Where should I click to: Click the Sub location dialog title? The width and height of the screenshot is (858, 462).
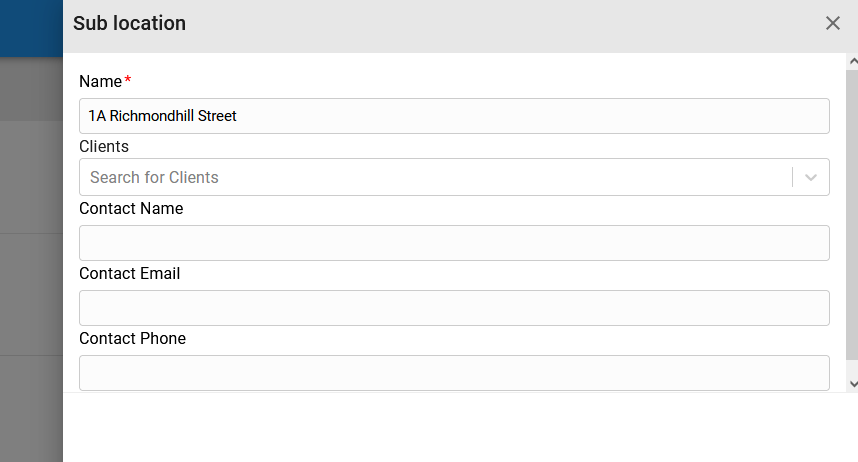[x=130, y=24]
